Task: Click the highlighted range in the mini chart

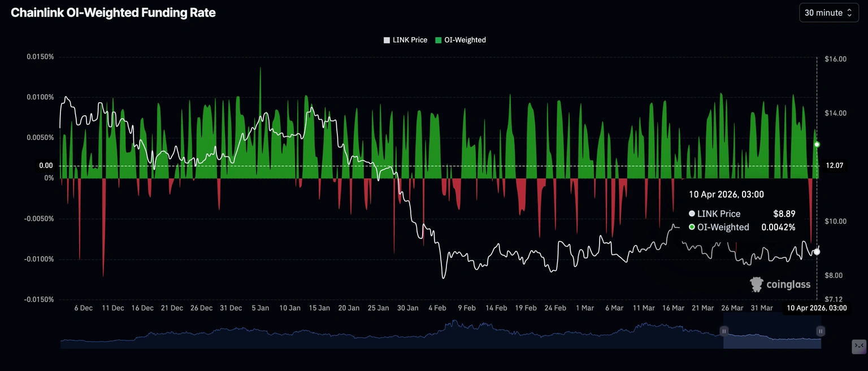Action: (772, 338)
